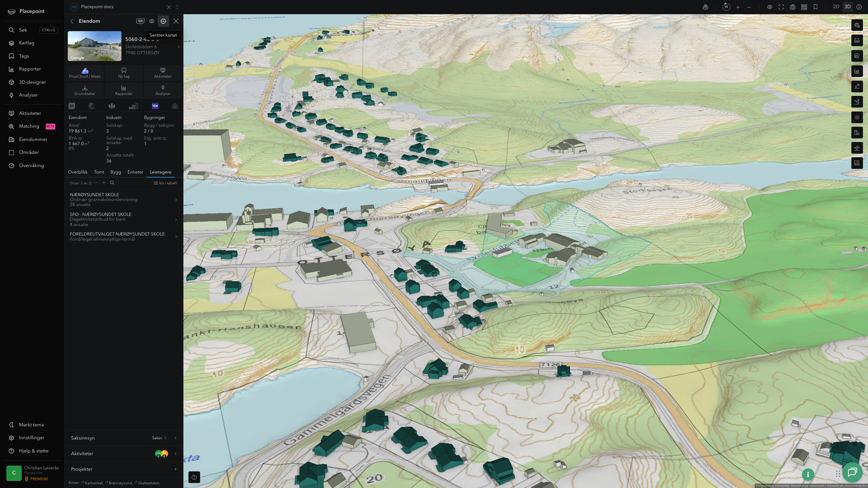
Task: Go back from Eiendom panel
Action: click(72, 21)
